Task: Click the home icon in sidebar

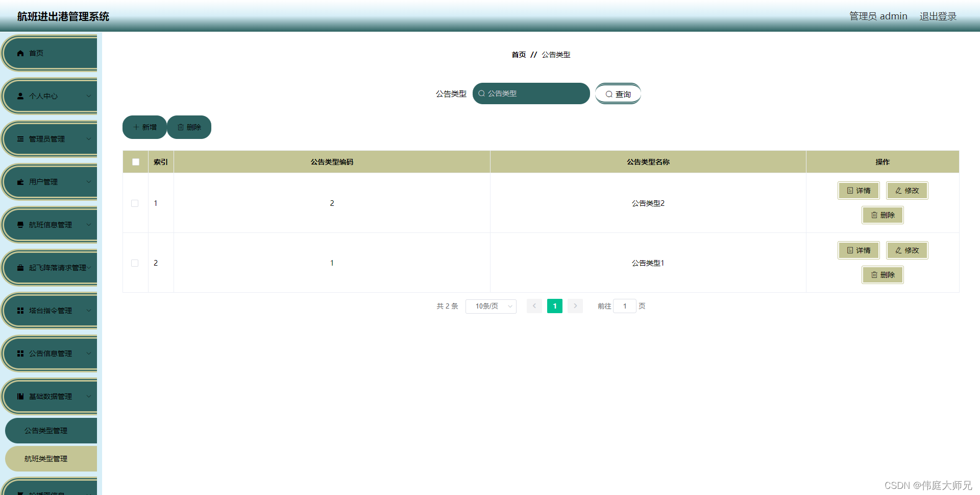Action: click(20, 53)
